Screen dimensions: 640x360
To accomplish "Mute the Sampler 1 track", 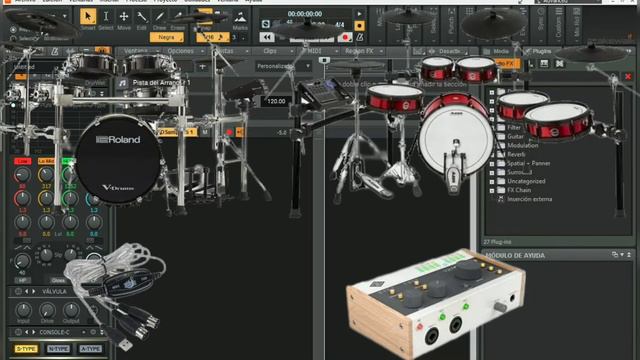I will pyautogui.click(x=205, y=132).
